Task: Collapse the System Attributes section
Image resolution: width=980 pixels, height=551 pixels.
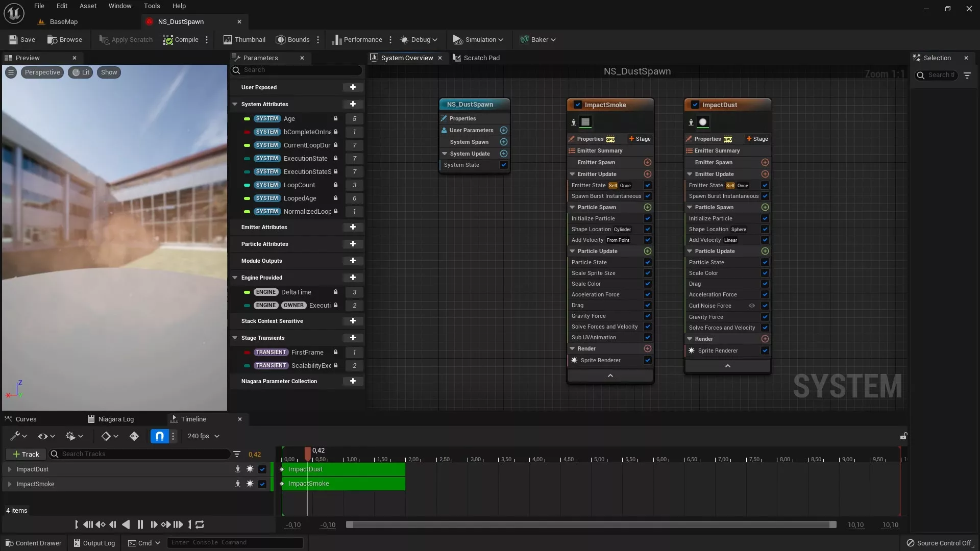Action: 235,104
